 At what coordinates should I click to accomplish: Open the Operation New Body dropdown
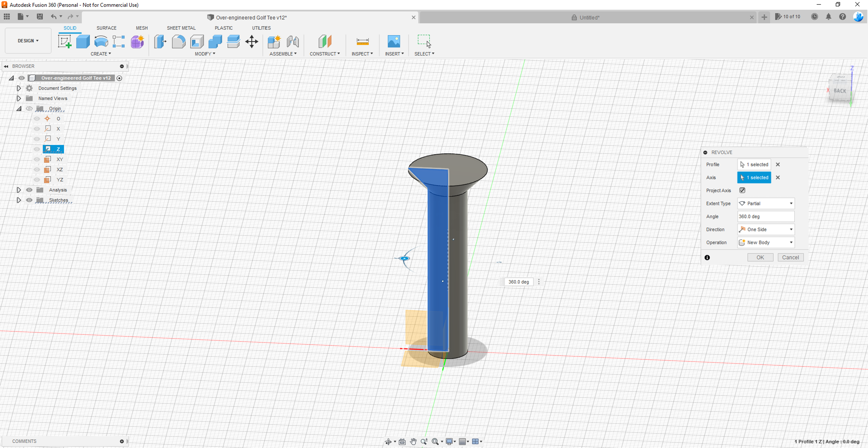766,242
